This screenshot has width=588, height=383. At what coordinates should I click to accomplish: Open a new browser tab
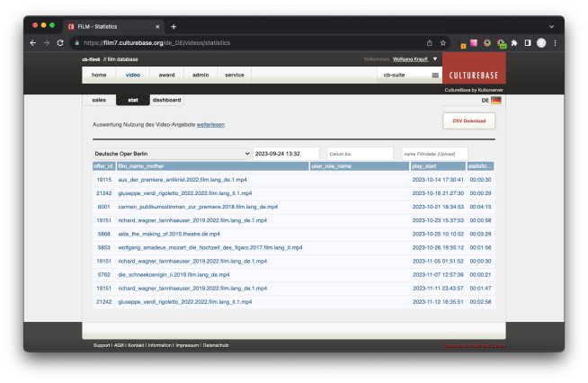point(174,26)
